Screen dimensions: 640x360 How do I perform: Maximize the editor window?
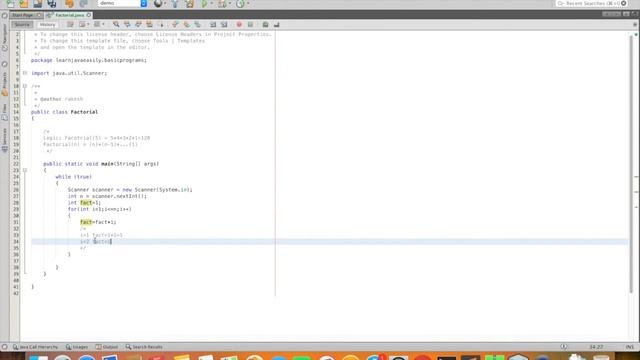(634, 14)
